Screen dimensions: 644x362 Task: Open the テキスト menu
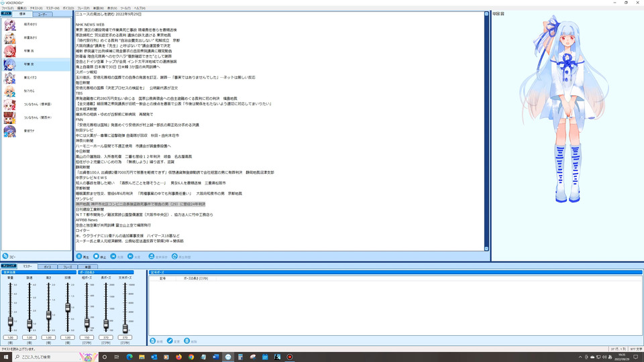pyautogui.click(x=36, y=8)
